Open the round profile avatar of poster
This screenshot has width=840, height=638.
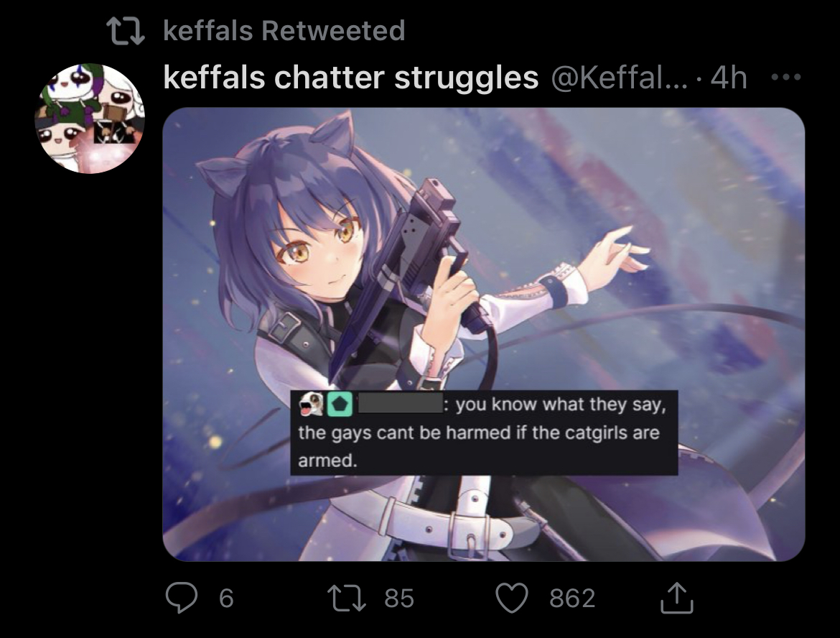(90, 119)
